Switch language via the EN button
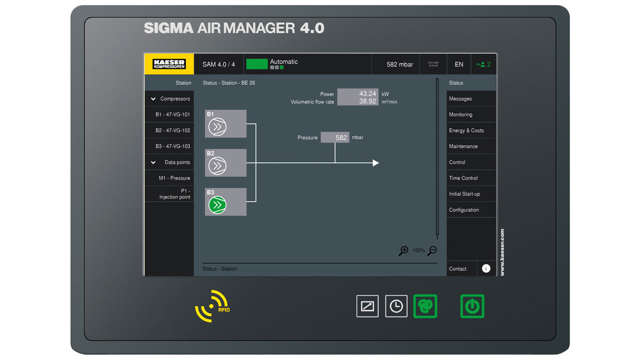644x362 pixels. point(459,64)
